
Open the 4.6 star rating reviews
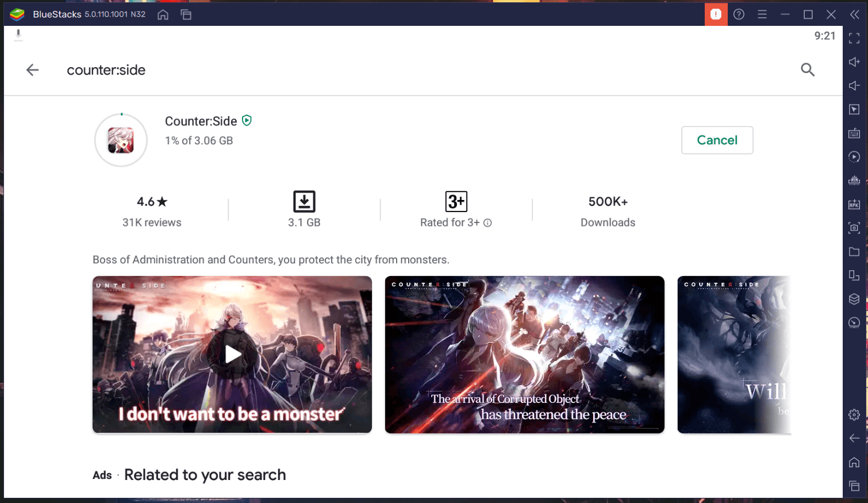152,211
